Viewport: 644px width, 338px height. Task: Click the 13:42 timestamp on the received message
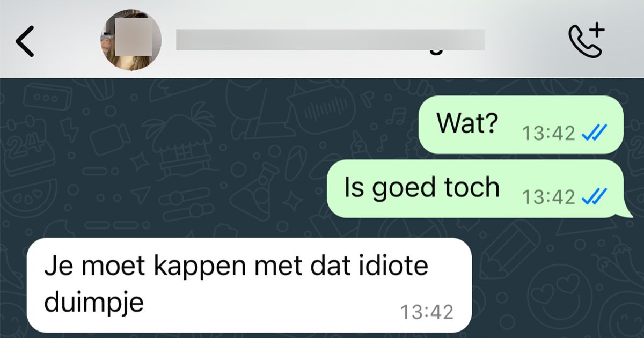[427, 312]
